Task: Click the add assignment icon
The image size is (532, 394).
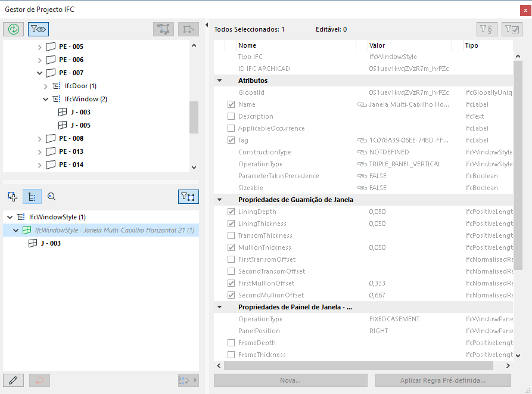Action: click(x=13, y=197)
